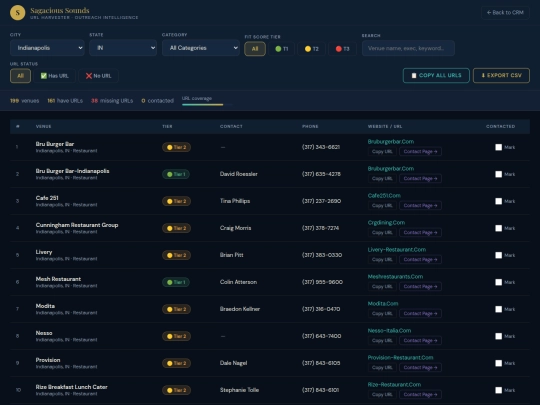Go back to CRM
The image size is (540, 405).
click(505, 13)
